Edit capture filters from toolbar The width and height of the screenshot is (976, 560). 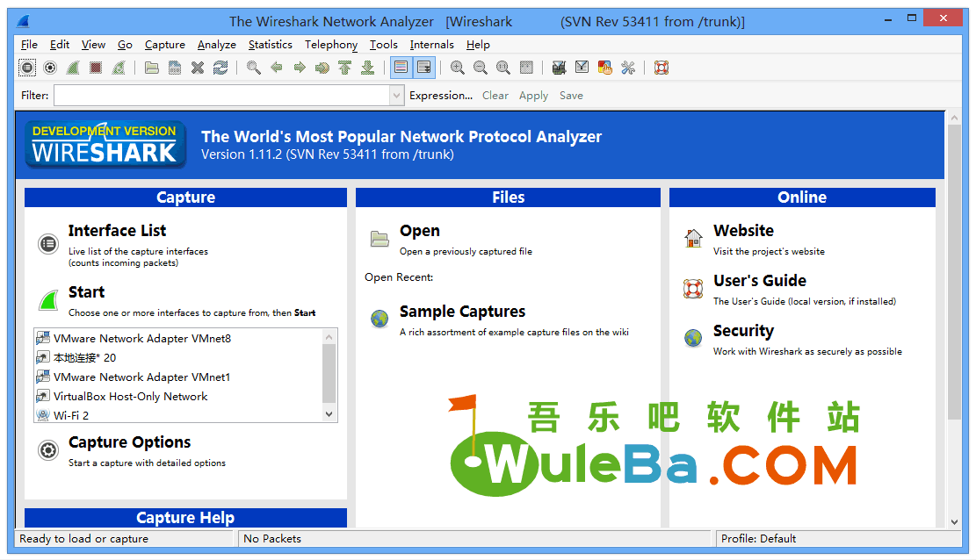pyautogui.click(x=559, y=68)
